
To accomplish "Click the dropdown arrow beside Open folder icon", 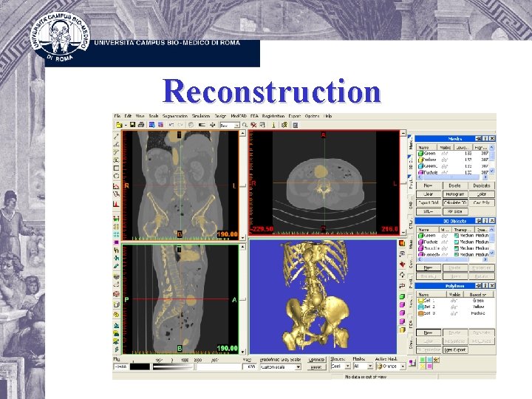I will pos(126,126).
